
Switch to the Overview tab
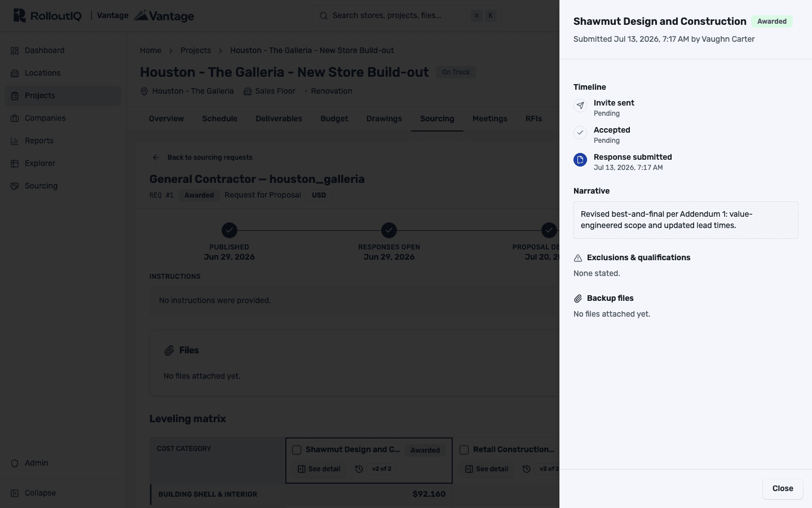coord(166,119)
